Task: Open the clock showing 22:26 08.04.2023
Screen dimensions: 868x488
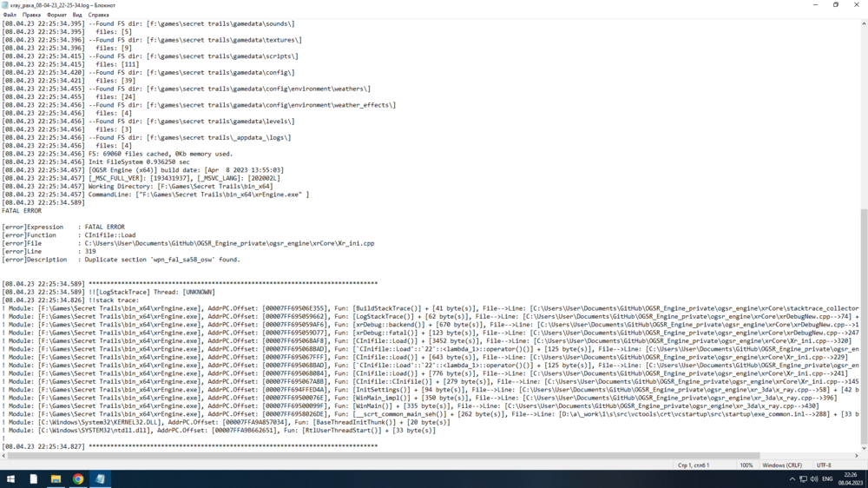Action: (x=851, y=479)
